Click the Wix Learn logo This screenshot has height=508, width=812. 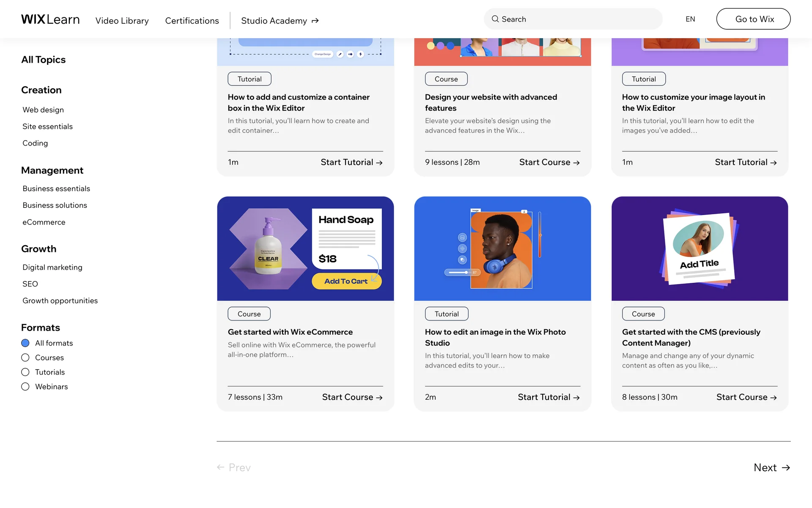pos(50,19)
